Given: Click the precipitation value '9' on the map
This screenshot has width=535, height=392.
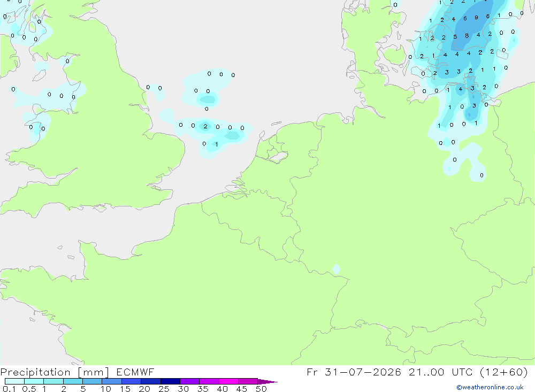Looking at the screenshot, I should 476,18.
